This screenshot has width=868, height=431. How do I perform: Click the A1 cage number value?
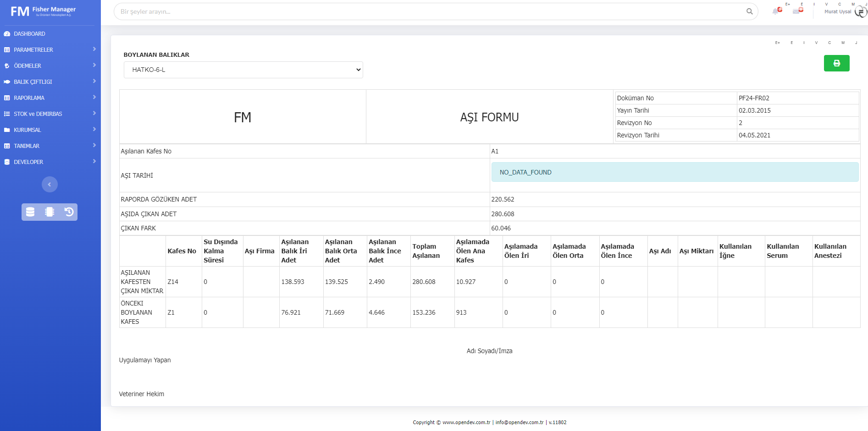pyautogui.click(x=495, y=151)
